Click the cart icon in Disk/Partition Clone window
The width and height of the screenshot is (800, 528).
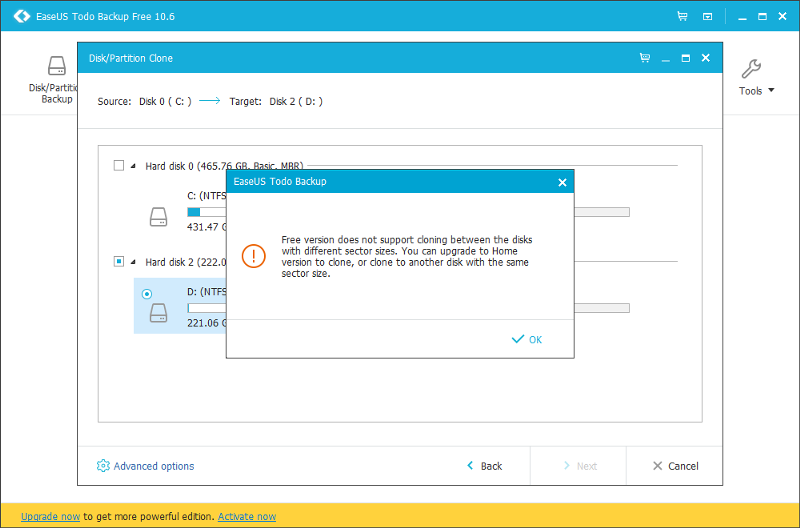645,58
